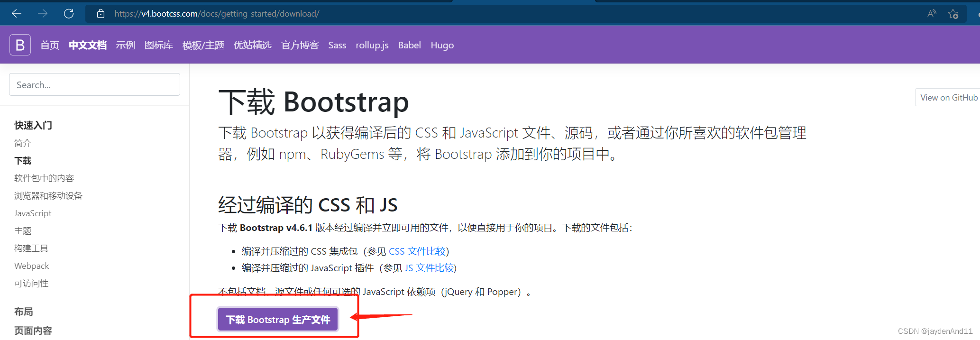The image size is (980, 340).
Task: Open 可访问性 in the sidebar
Action: pyautogui.click(x=31, y=283)
